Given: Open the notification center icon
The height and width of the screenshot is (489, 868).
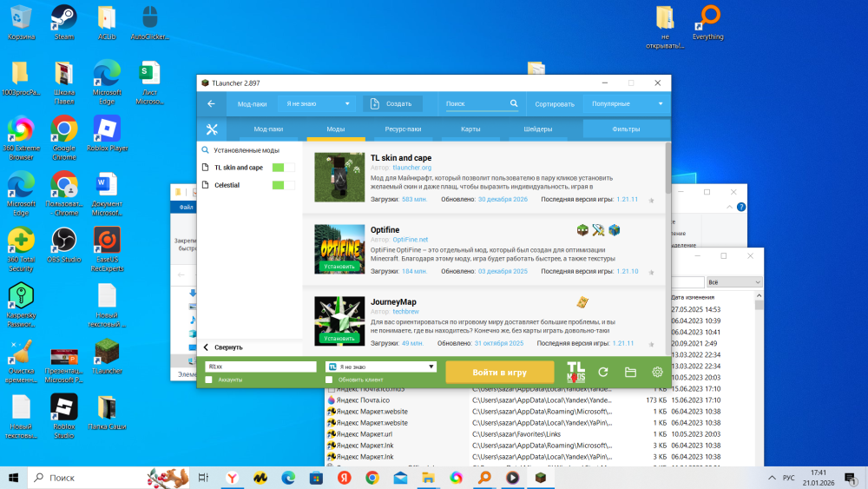Looking at the screenshot, I should pyautogui.click(x=851, y=478).
